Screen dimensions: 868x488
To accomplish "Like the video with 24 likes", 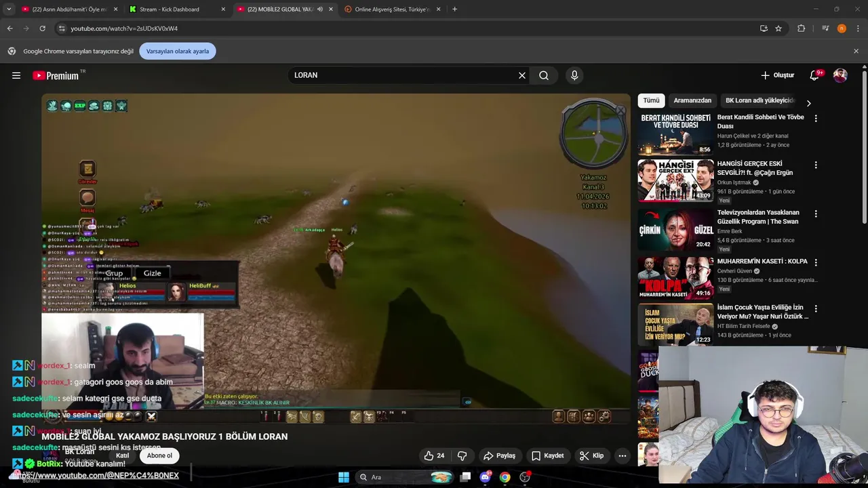I will (x=435, y=455).
